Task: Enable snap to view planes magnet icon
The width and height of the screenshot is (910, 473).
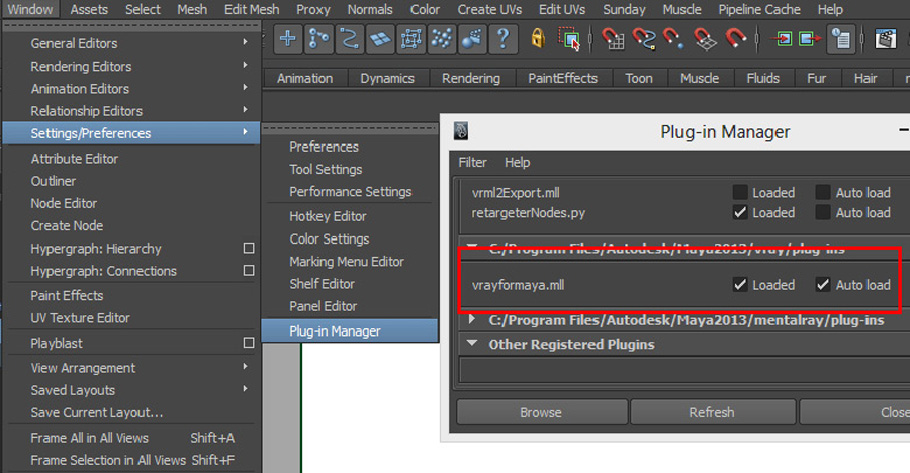Action: click(705, 39)
